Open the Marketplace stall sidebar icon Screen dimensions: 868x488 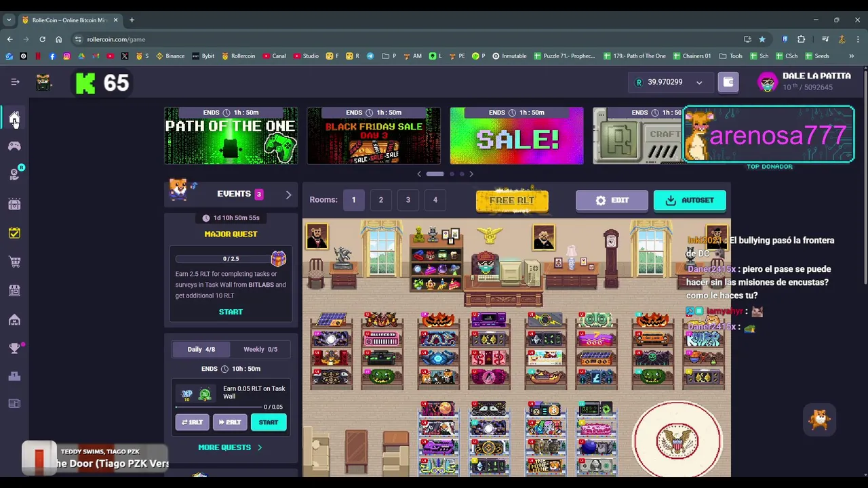pos(14,290)
